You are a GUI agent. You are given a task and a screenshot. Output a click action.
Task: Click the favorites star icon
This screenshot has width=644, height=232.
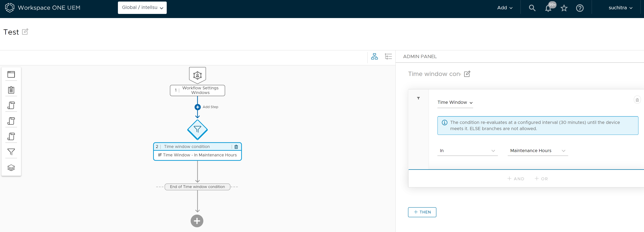tap(564, 8)
